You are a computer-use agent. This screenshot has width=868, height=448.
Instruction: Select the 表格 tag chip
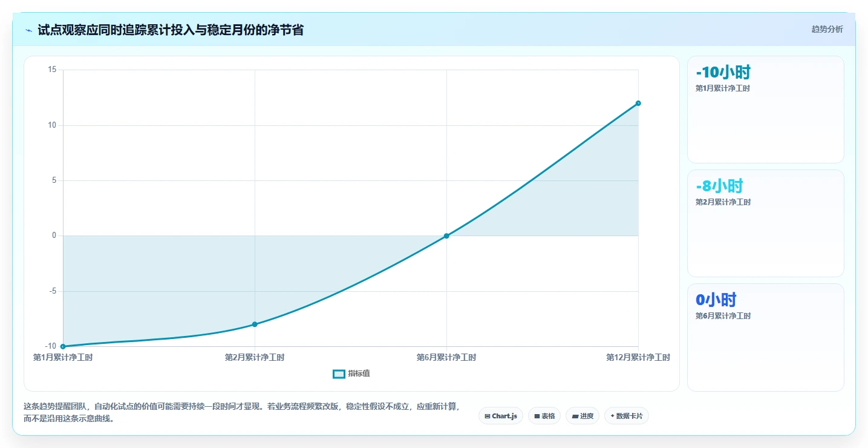544,416
